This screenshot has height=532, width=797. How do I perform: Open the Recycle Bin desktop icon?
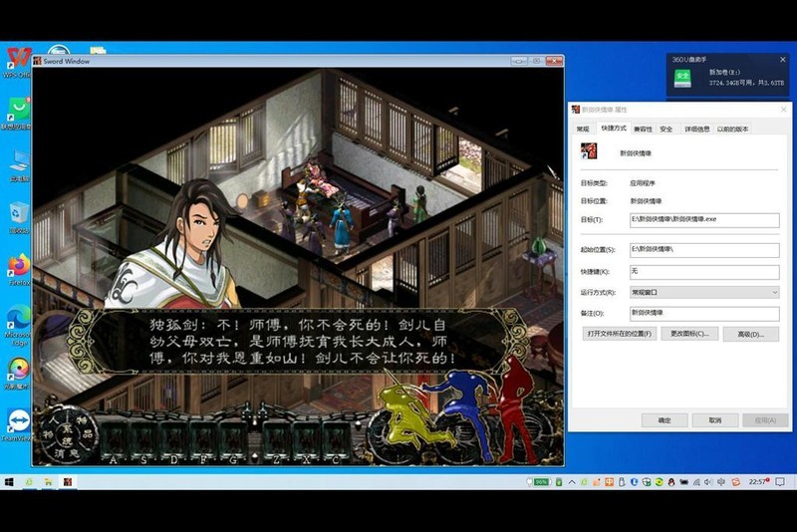click(x=18, y=217)
